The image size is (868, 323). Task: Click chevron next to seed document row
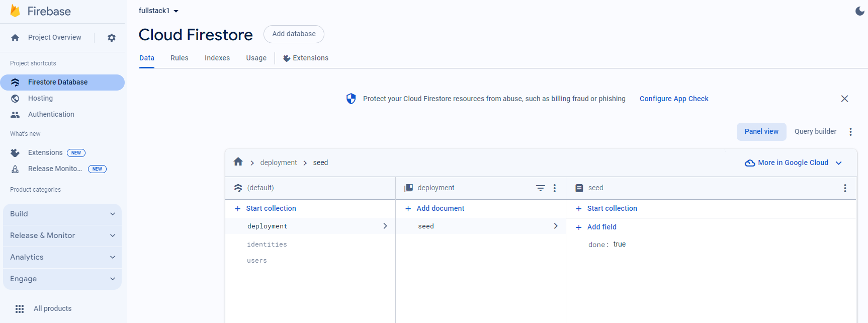pos(556,226)
